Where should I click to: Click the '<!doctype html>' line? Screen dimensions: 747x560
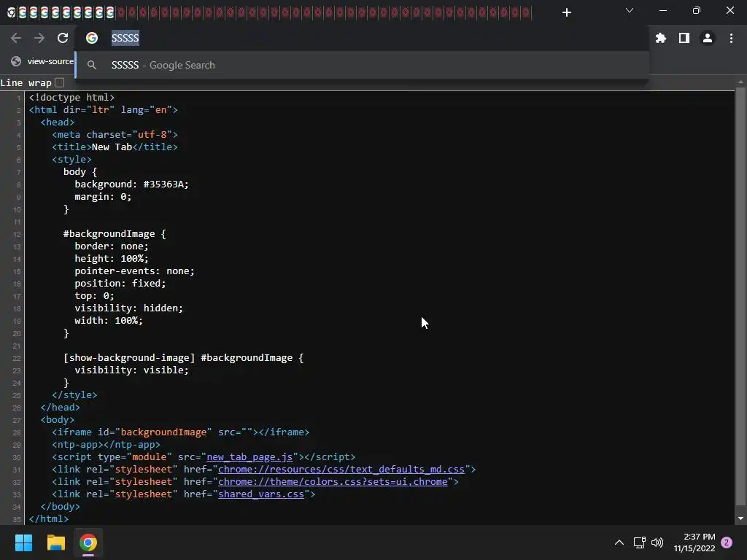point(71,97)
